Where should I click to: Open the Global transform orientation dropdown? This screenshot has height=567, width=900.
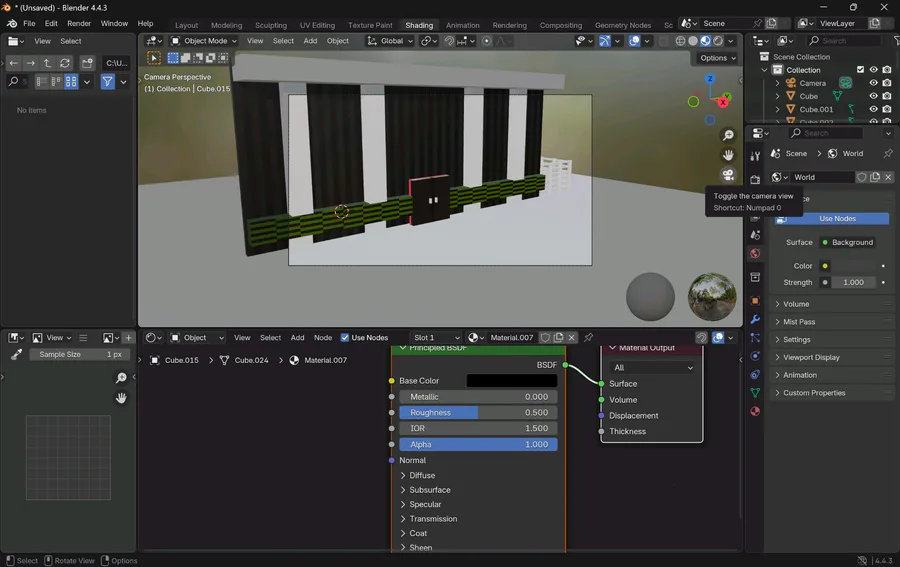(390, 41)
